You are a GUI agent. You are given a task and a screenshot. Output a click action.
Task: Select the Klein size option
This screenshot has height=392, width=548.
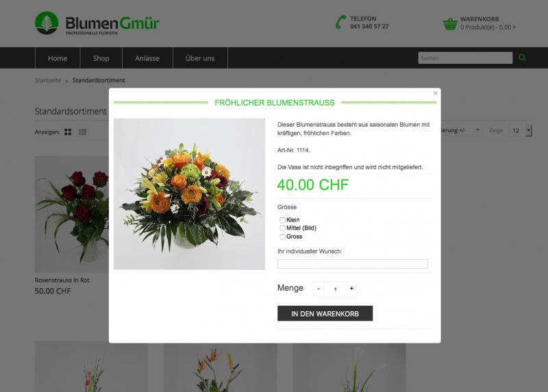tap(282, 220)
